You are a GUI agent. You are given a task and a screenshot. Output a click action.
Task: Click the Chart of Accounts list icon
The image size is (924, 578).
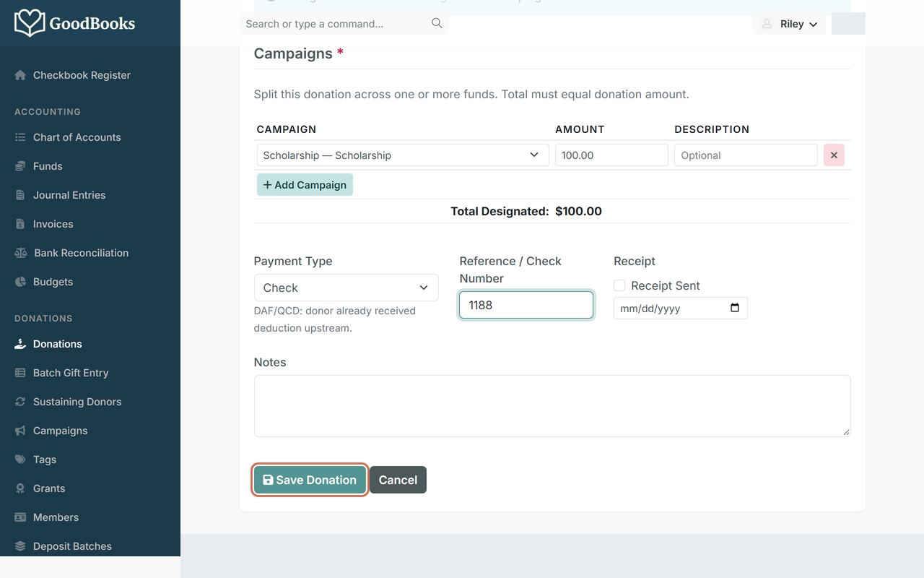20,137
